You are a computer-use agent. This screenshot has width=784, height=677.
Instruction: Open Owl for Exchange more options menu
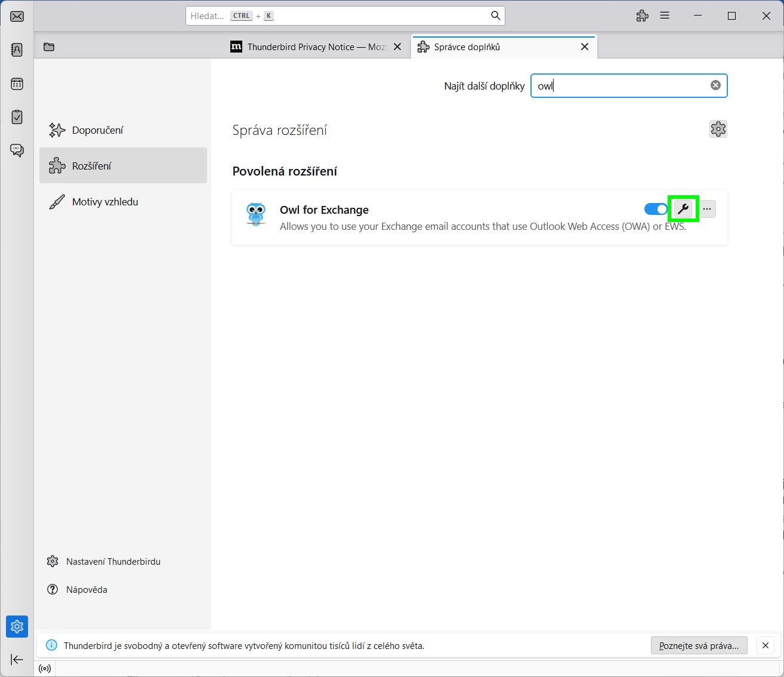click(707, 209)
